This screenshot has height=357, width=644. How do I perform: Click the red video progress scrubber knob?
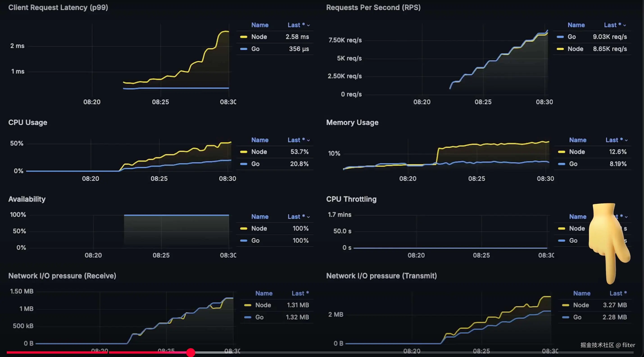coord(191,352)
